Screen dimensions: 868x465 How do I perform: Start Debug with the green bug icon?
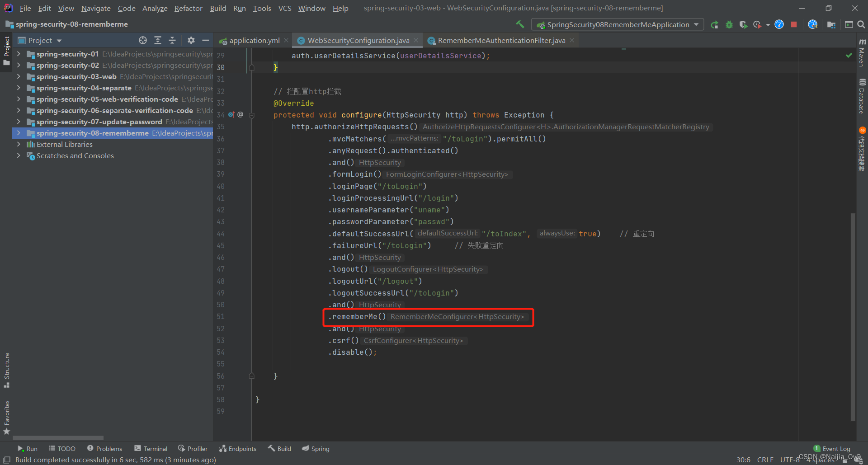729,24
